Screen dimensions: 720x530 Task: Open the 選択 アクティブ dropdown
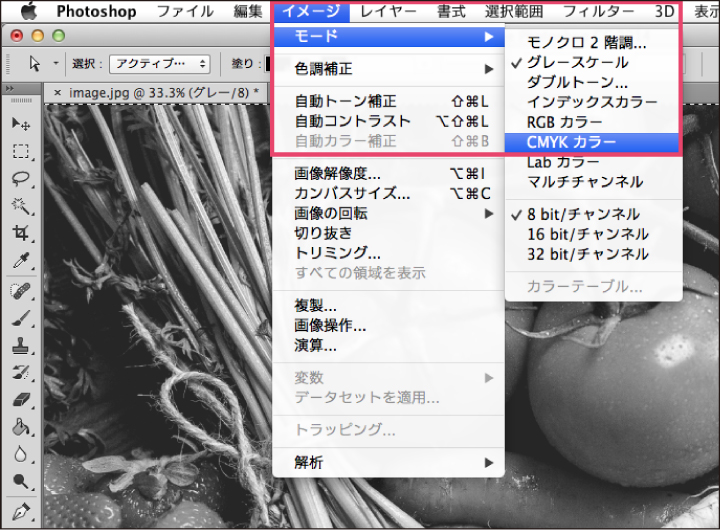pyautogui.click(x=159, y=64)
